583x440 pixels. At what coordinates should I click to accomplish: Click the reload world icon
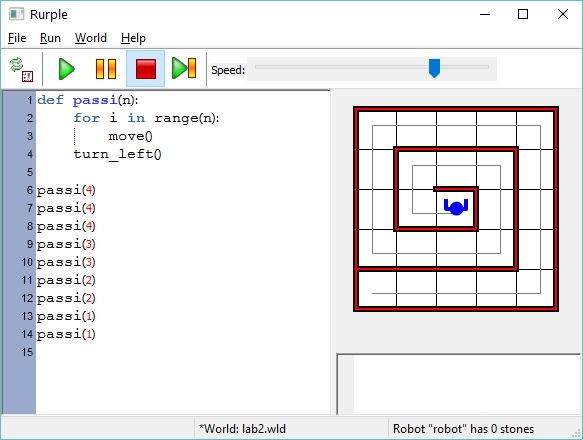(21, 69)
